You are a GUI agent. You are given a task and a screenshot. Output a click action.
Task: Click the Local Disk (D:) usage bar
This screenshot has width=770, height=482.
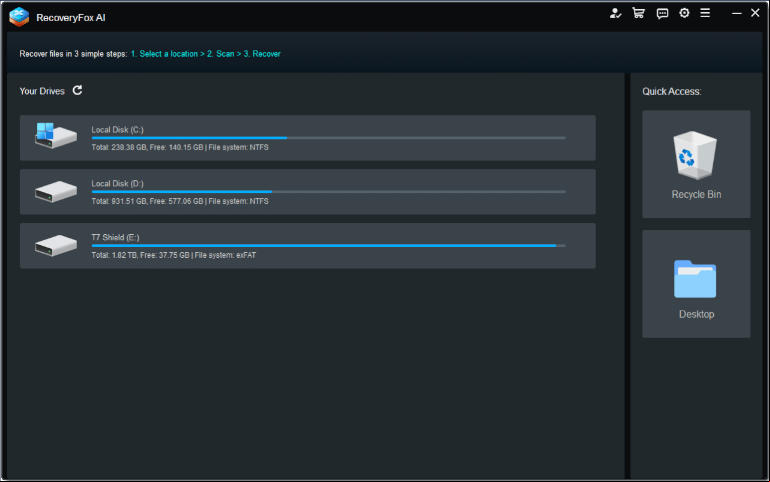click(x=329, y=192)
